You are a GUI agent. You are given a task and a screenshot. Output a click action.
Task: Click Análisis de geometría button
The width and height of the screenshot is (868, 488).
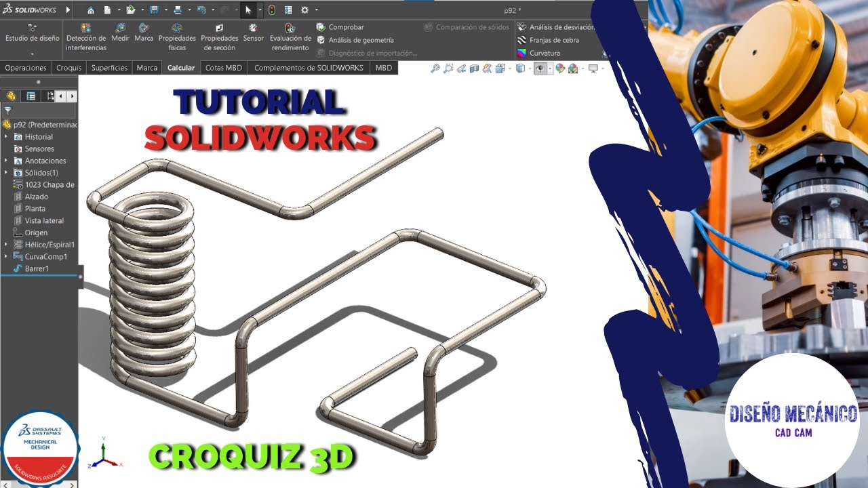(355, 40)
